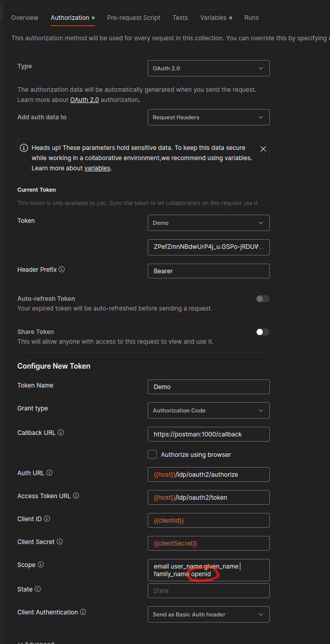
Task: Click info icon beside Client Secret
Action: [60, 542]
